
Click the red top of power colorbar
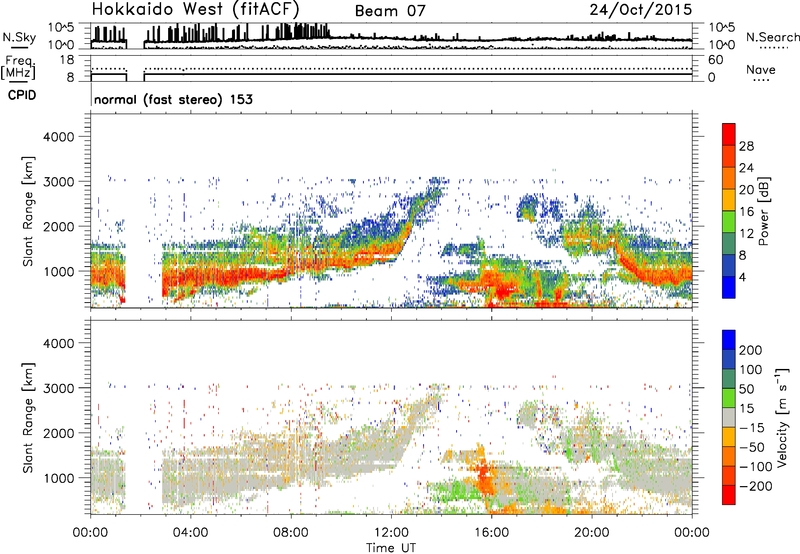pyautogui.click(x=729, y=134)
